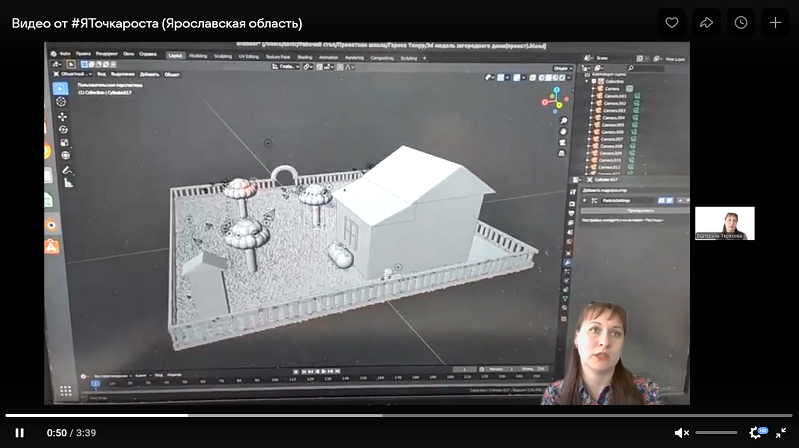Click the pan hand viewport icon
Screen dimensions: 799x448
pos(563,131)
